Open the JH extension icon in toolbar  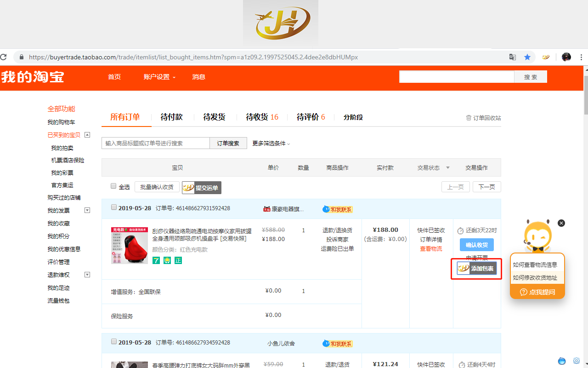pyautogui.click(x=546, y=57)
